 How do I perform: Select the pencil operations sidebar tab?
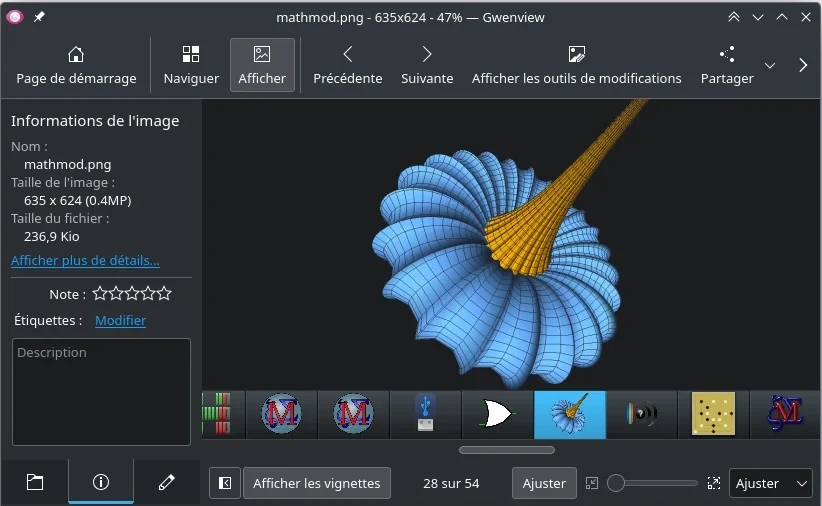[167, 482]
